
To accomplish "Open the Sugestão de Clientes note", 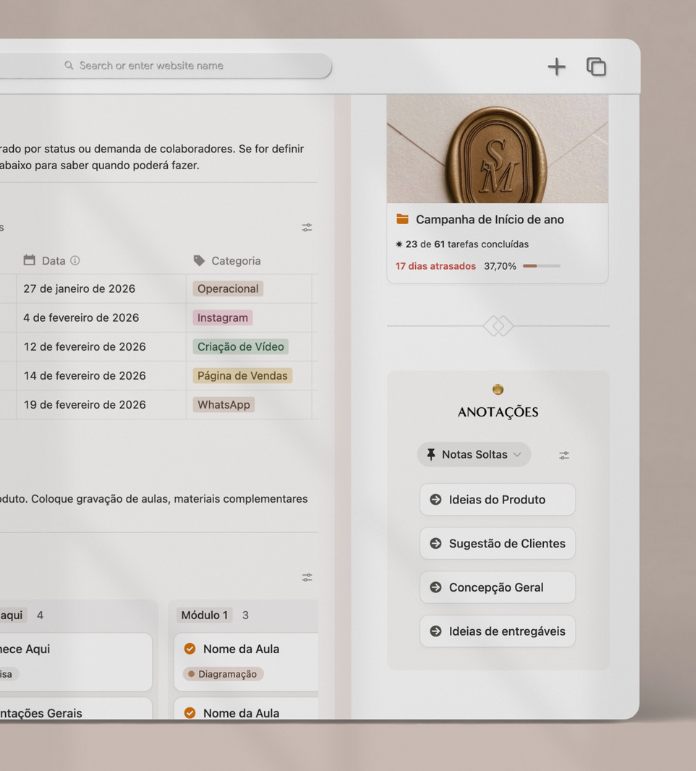I will (497, 544).
